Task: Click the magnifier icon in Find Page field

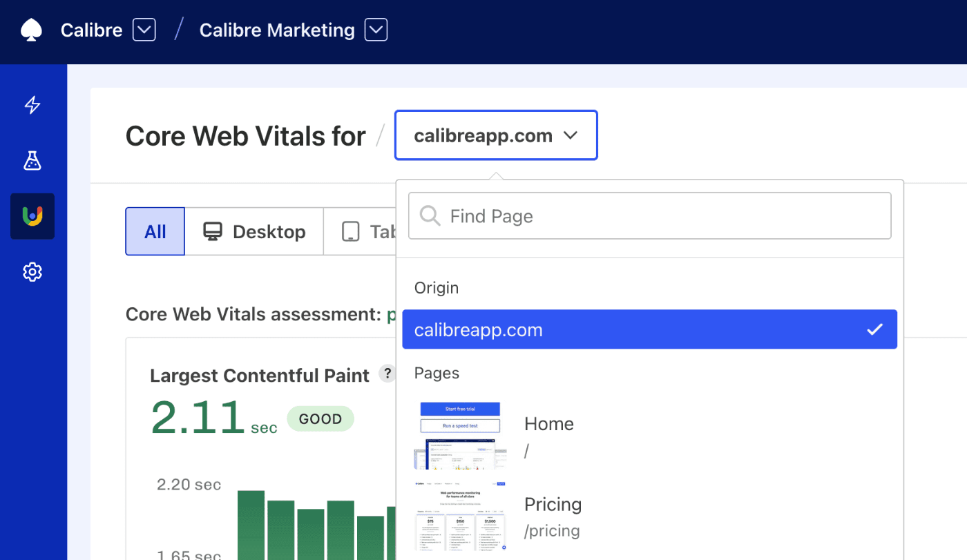Action: click(x=430, y=215)
